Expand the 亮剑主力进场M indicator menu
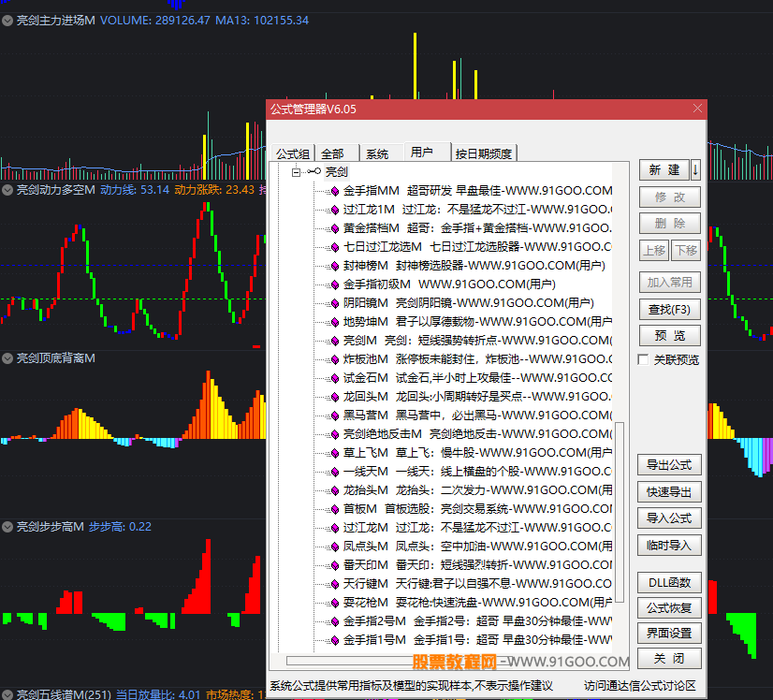The height and width of the screenshot is (700, 773). coord(7,21)
